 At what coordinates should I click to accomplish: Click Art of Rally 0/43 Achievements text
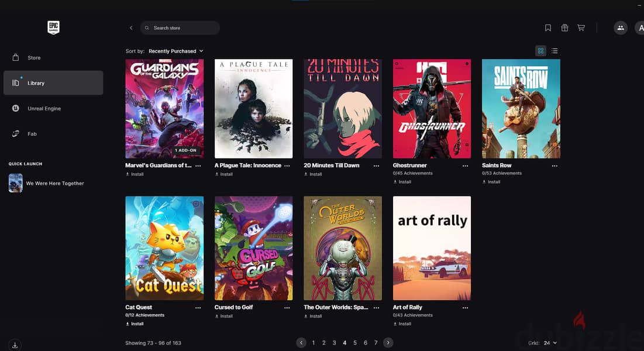pyautogui.click(x=413, y=315)
